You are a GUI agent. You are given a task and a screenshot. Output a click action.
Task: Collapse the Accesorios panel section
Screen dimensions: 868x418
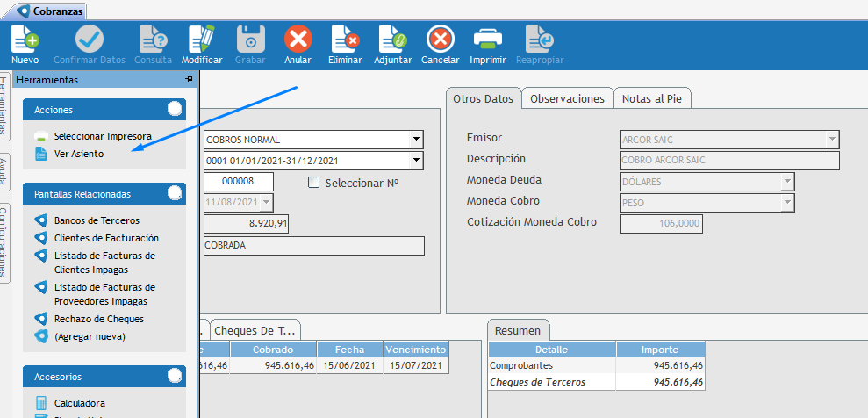pos(174,377)
